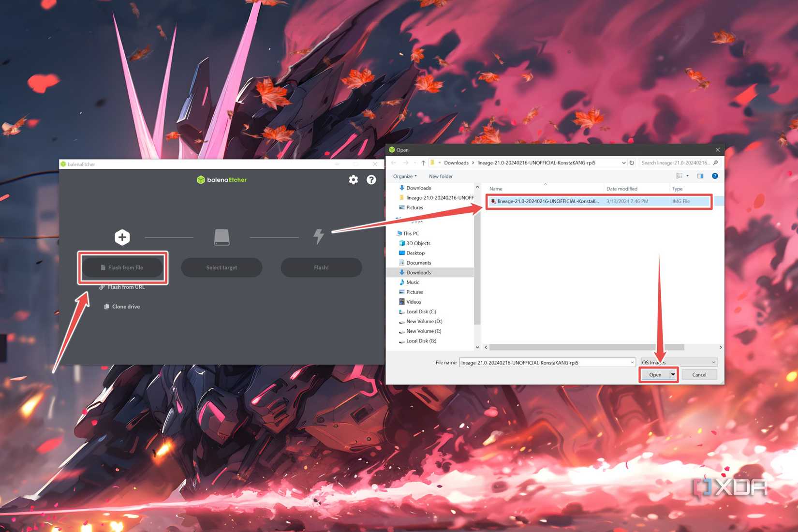Close the Open dialog window
This screenshot has height=532, width=798.
point(718,150)
